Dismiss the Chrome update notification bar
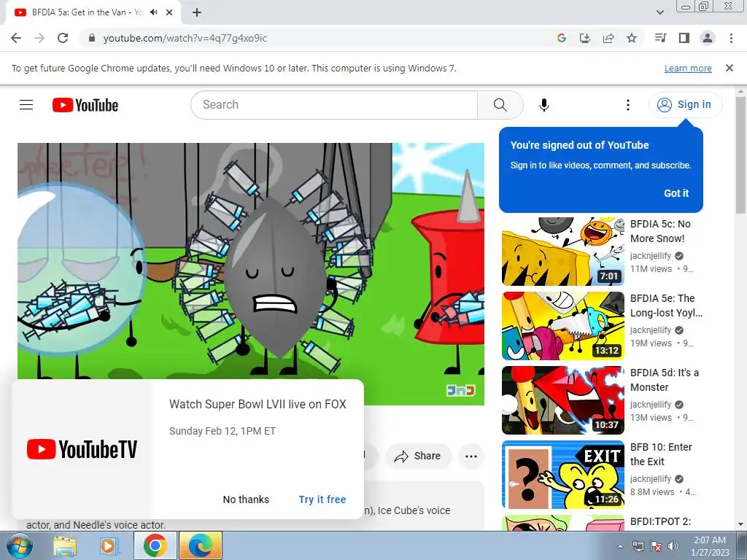This screenshot has width=747, height=560. 729,68
